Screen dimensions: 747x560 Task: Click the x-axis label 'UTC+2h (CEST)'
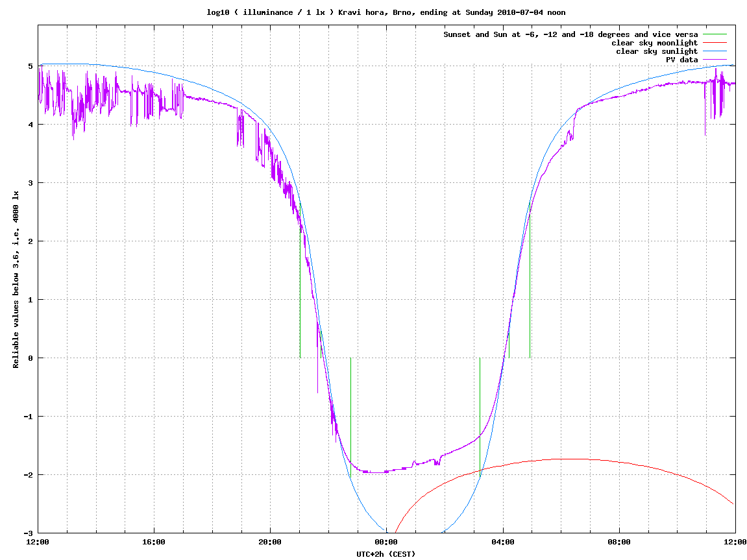coord(386,554)
